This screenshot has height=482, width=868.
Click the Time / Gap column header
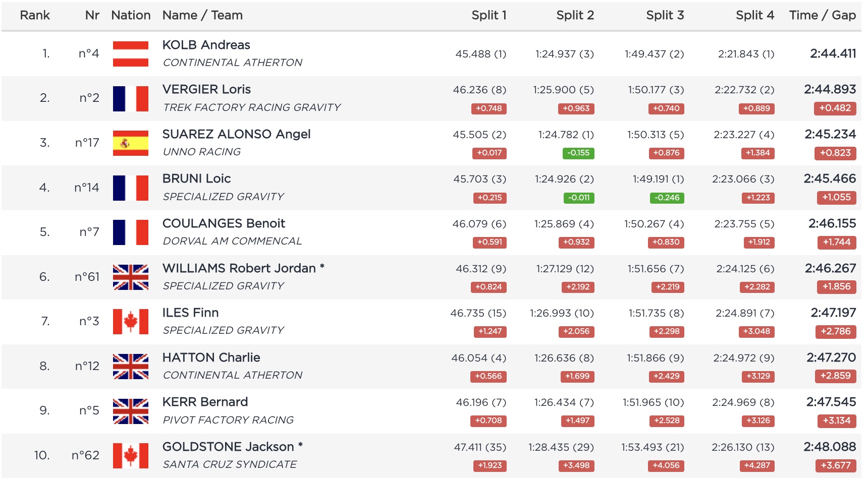(822, 15)
